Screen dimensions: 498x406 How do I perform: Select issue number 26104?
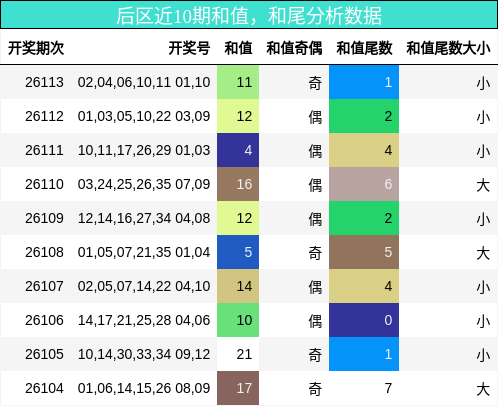pos(44,388)
